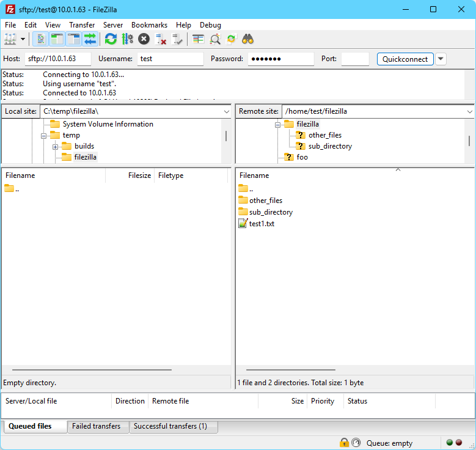Toggle message log display
The image size is (476, 450).
[41, 39]
